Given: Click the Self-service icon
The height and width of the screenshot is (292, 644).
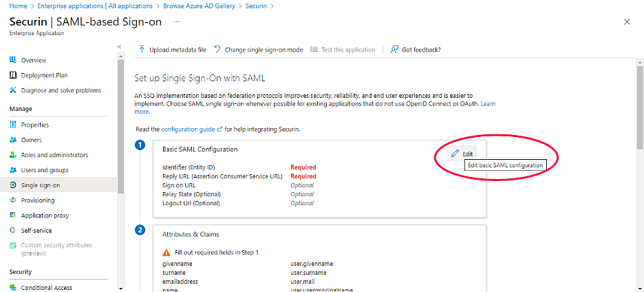Looking at the screenshot, I should tap(13, 230).
